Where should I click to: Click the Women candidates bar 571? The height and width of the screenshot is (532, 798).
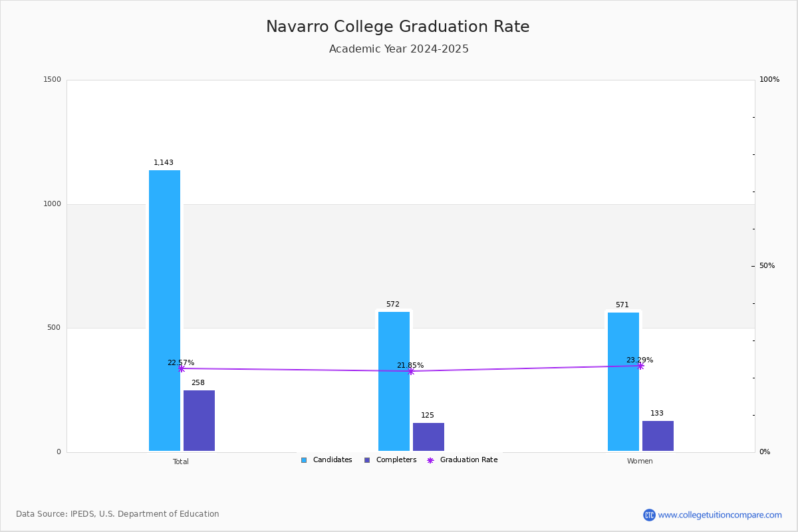pos(623,382)
